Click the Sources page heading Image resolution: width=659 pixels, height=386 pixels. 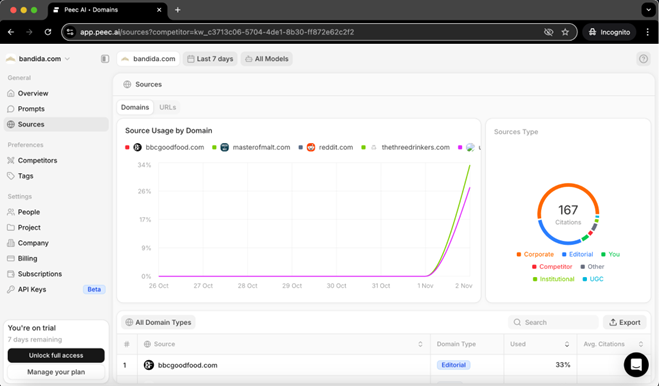[x=148, y=85]
